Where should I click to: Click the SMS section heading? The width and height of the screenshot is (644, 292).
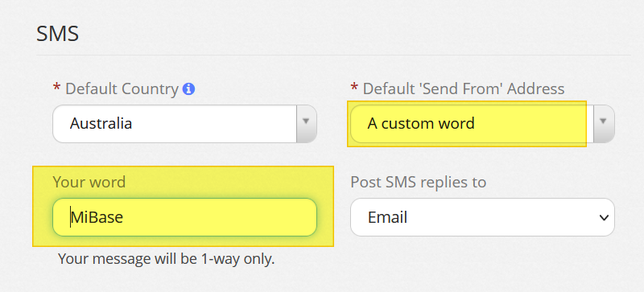click(57, 34)
